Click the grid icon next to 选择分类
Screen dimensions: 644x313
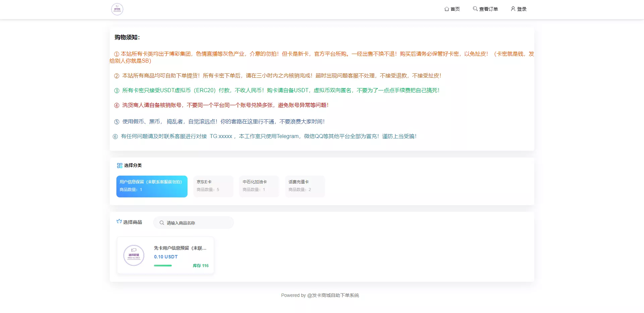tap(119, 165)
